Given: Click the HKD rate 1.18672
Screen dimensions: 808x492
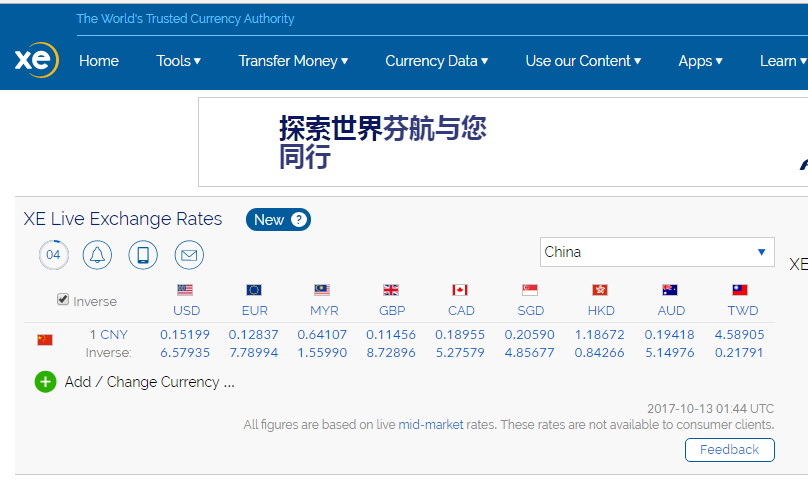Looking at the screenshot, I should tap(600, 335).
